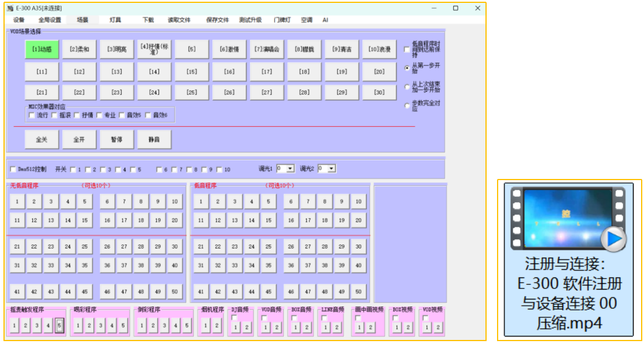Tick the 流行 MIC effect checkbox
644x344 pixels.
[x=32, y=115]
